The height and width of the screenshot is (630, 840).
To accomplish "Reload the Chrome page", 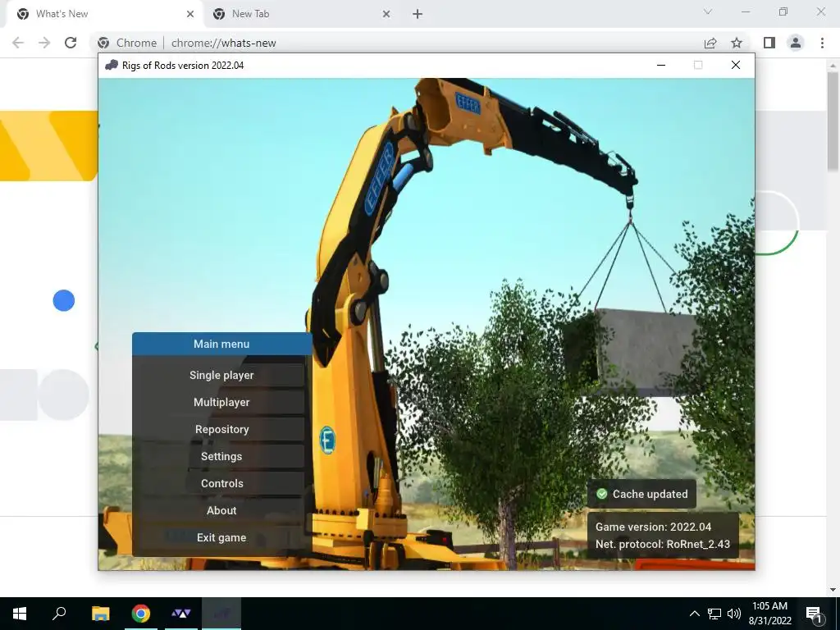I will click(x=71, y=43).
